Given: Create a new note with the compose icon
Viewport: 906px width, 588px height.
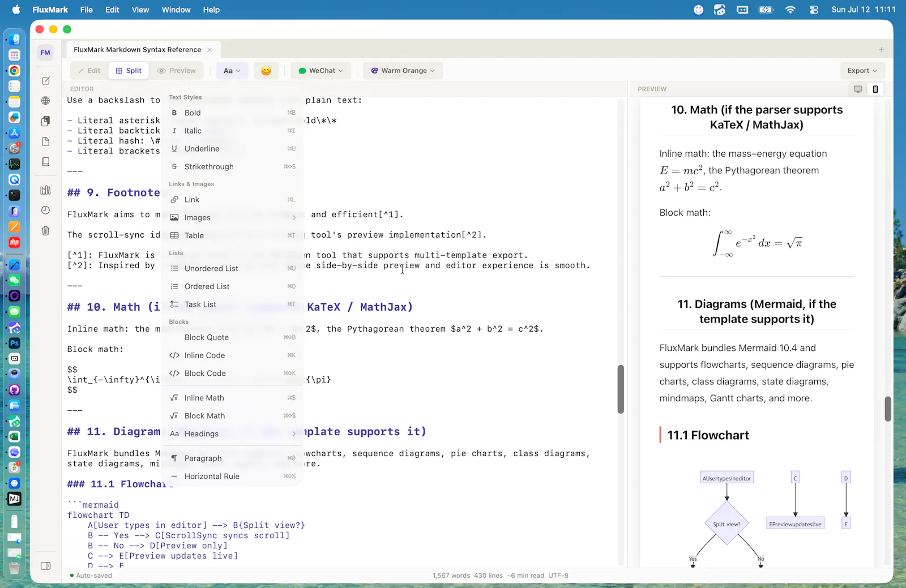Looking at the screenshot, I should (46, 81).
